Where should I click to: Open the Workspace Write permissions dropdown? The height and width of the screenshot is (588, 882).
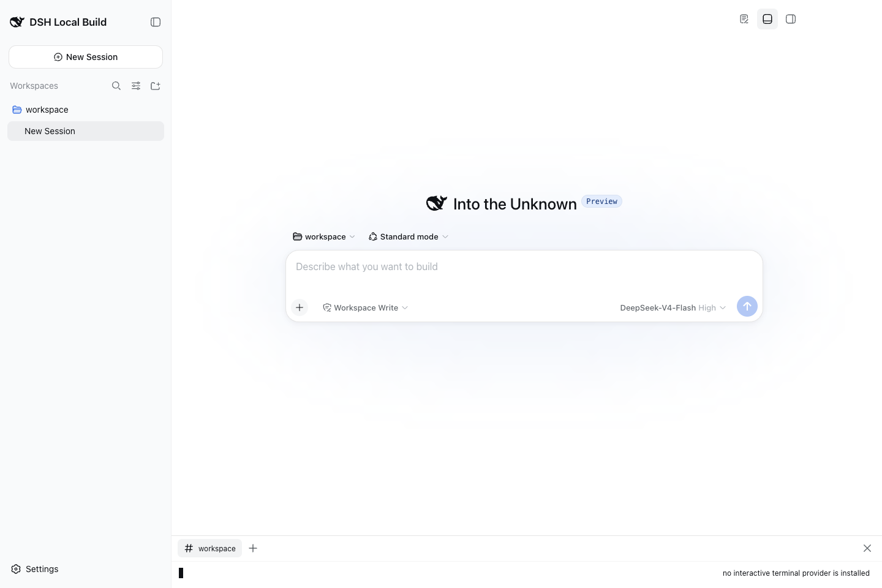(x=366, y=307)
